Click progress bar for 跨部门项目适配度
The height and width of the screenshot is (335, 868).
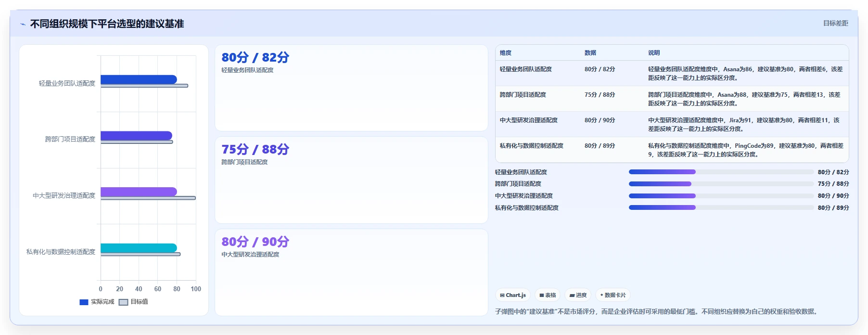click(x=721, y=184)
